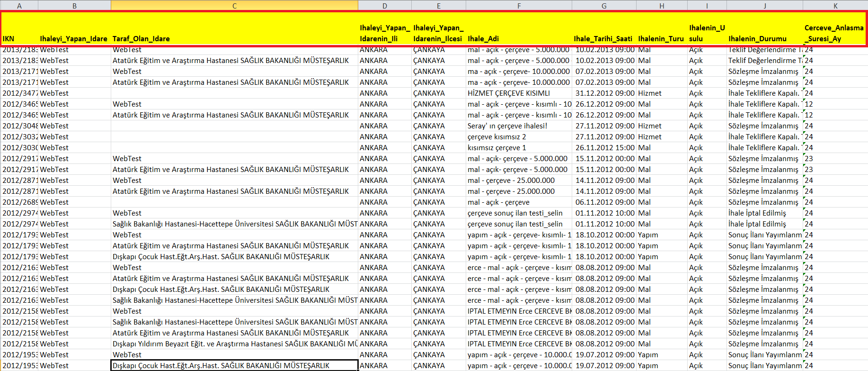The height and width of the screenshot is (371, 868).
Task: Select the Ihaleyi_Yapan_Idarenin_Ilcesi header cell
Action: [438, 28]
